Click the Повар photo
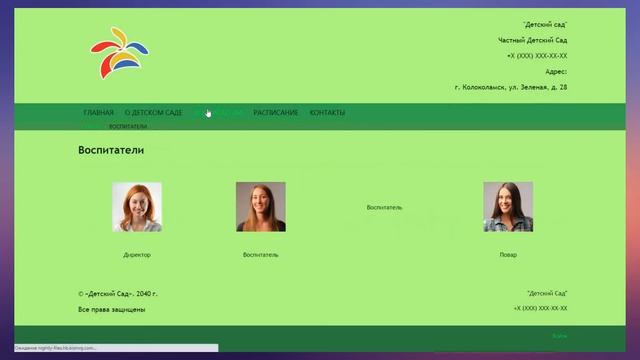Image resolution: width=640 pixels, height=360 pixels. tap(508, 207)
